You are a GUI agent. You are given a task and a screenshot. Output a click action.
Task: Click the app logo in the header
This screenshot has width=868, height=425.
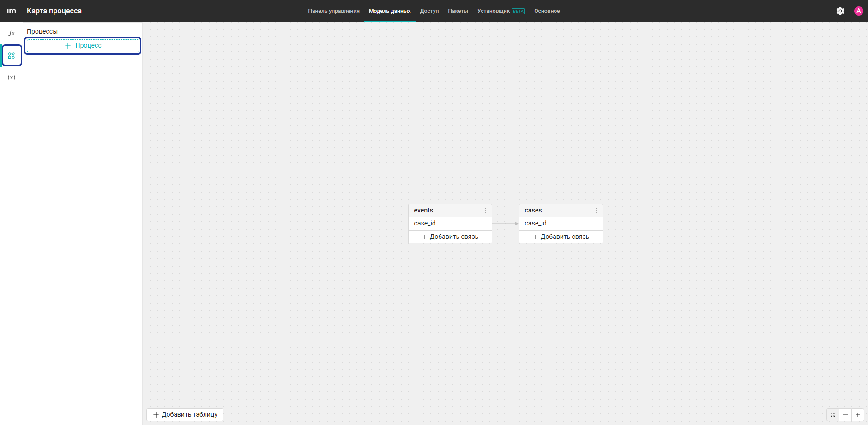click(12, 11)
